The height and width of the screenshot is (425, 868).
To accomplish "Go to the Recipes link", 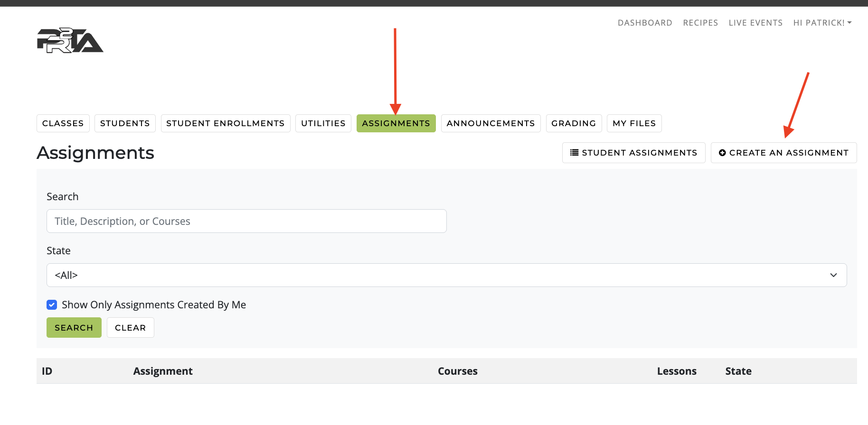I will (700, 23).
